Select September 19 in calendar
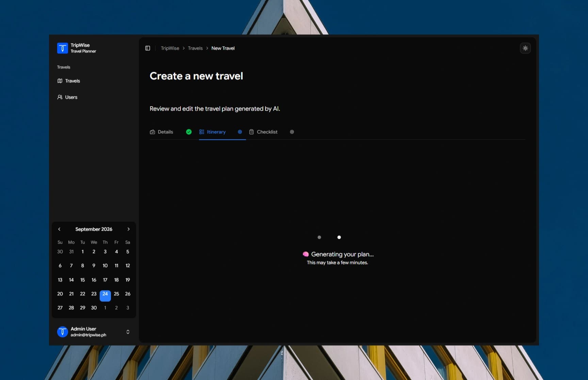The height and width of the screenshot is (380, 588). coord(128,280)
